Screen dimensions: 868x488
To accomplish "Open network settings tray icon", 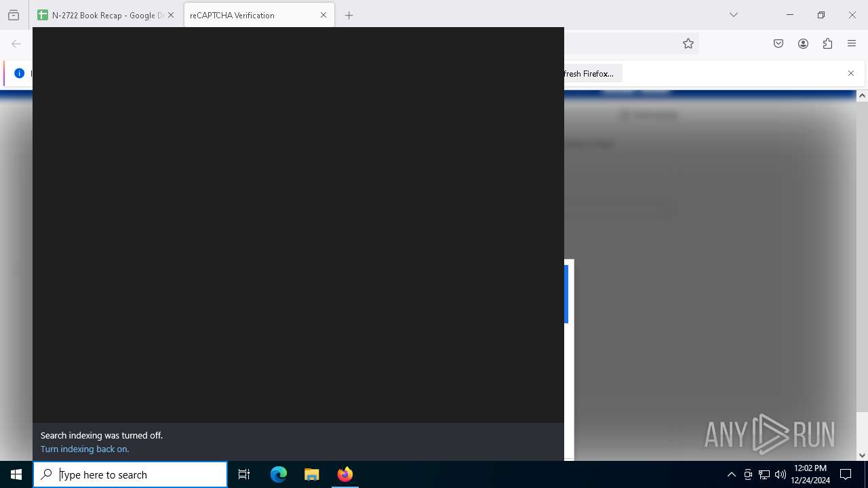I will [764, 474].
